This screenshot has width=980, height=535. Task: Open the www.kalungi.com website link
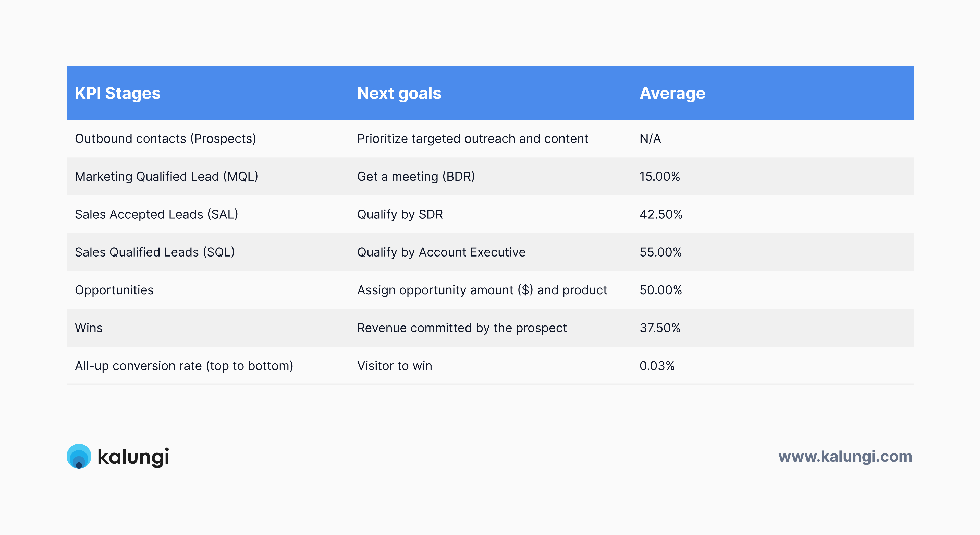point(845,456)
